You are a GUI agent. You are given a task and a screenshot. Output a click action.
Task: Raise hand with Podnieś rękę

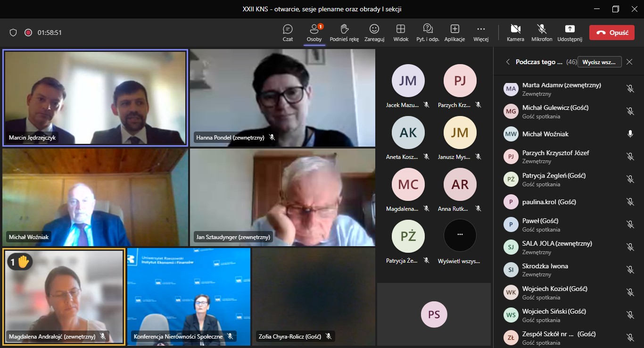click(x=344, y=32)
